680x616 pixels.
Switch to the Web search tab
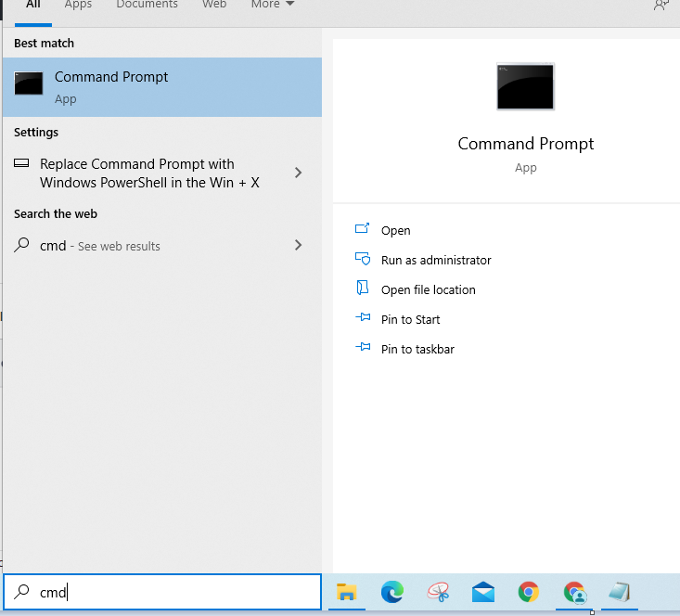click(214, 6)
